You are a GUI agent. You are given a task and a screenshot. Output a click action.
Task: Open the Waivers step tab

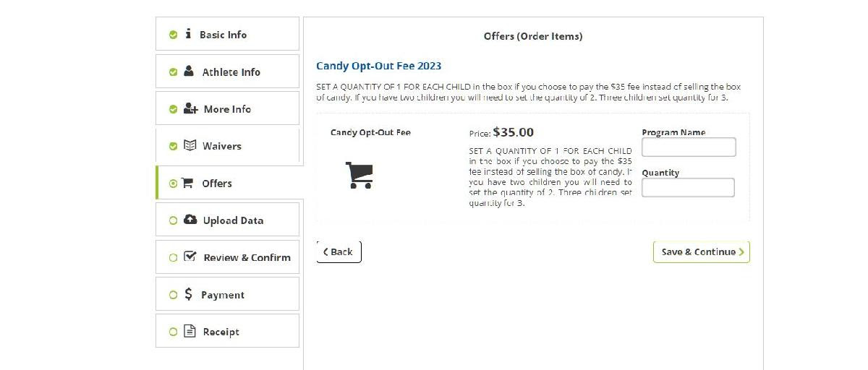[x=227, y=146]
